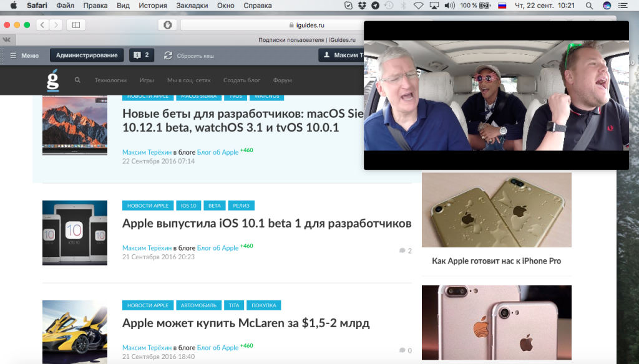Open the iOS 10 article thumbnail

pos(75,233)
